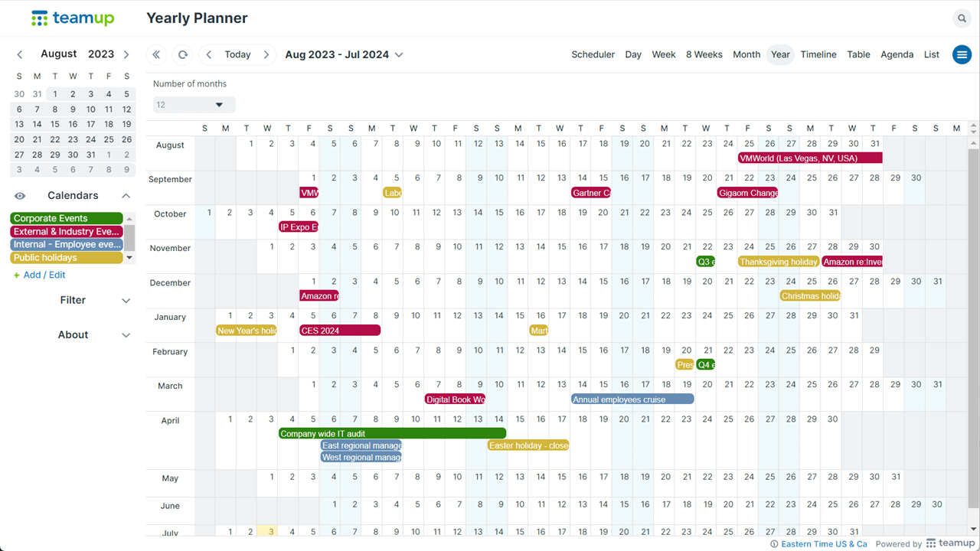Click the April row month label
The height and width of the screenshot is (551, 980).
(x=170, y=420)
